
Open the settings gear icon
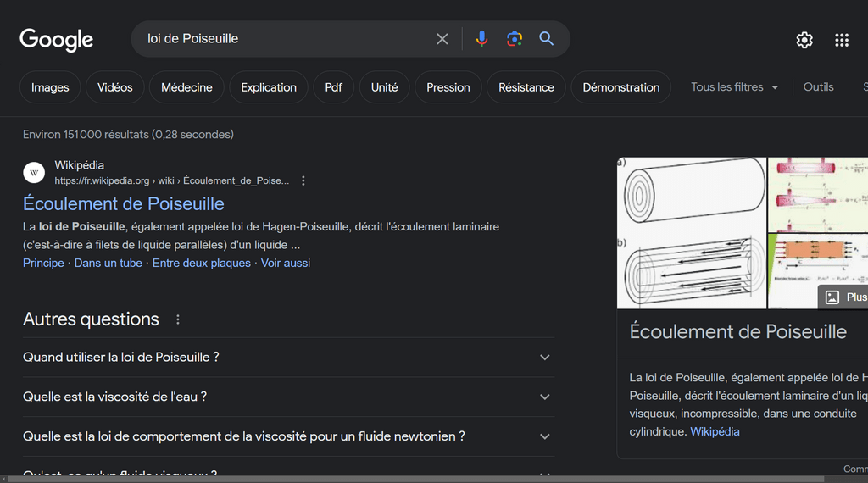click(804, 40)
